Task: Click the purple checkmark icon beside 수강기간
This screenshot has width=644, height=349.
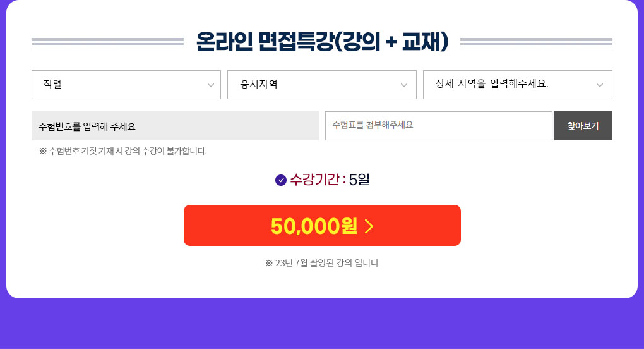Action: (x=281, y=180)
